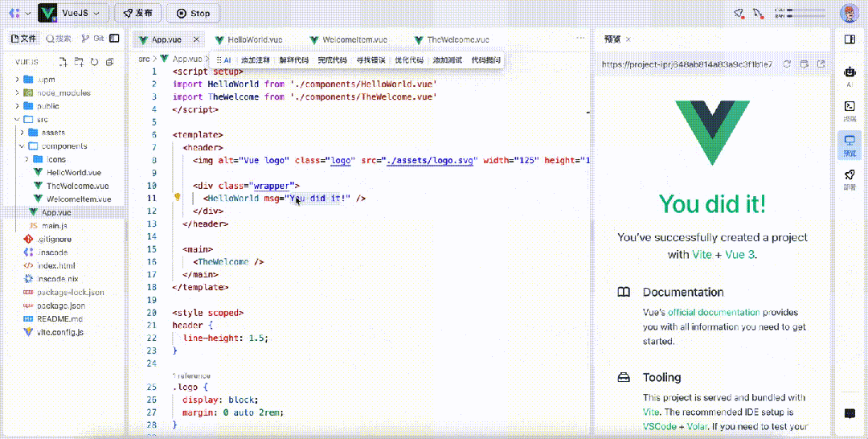Image resolution: width=868 pixels, height=439 pixels.
Task: Click the preview URL address field
Action: [x=687, y=64]
